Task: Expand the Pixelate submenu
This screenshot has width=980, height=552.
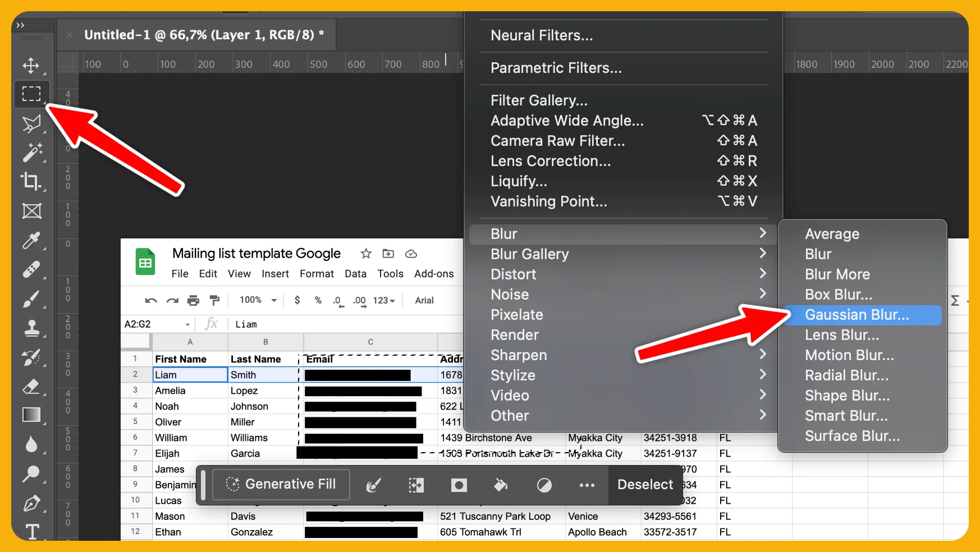Action: (623, 315)
